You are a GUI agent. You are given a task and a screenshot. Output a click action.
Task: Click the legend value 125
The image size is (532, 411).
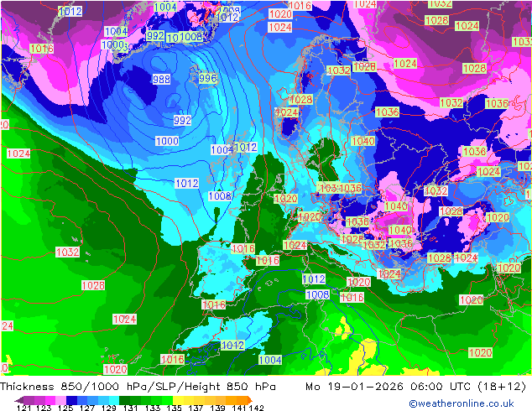point(65,408)
